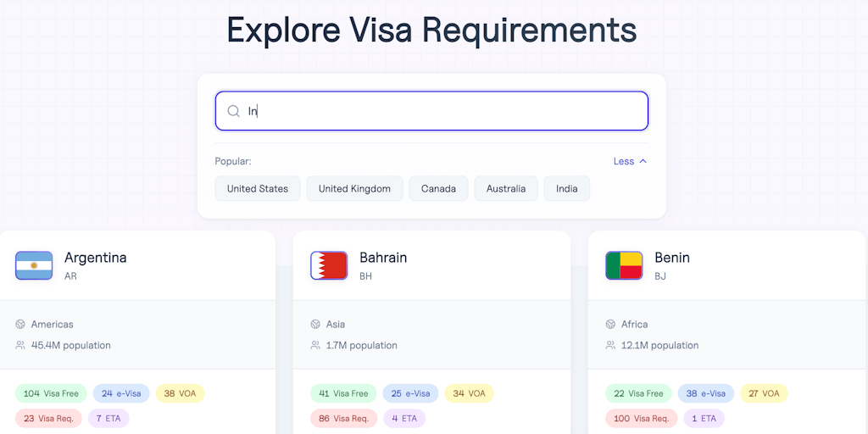Click the people icon beside 1.7M population
Screen dimensions: 868x434
(315, 346)
